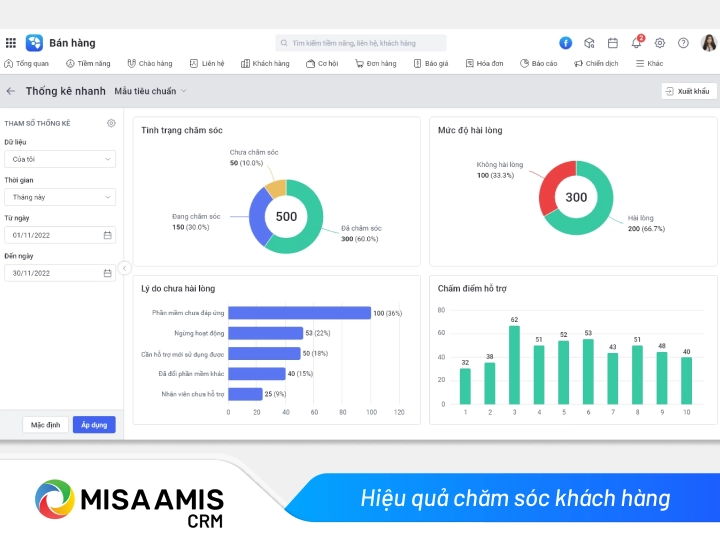Viewport: 720px width, 540px height.
Task: Open the Khác more menu
Action: point(649,63)
